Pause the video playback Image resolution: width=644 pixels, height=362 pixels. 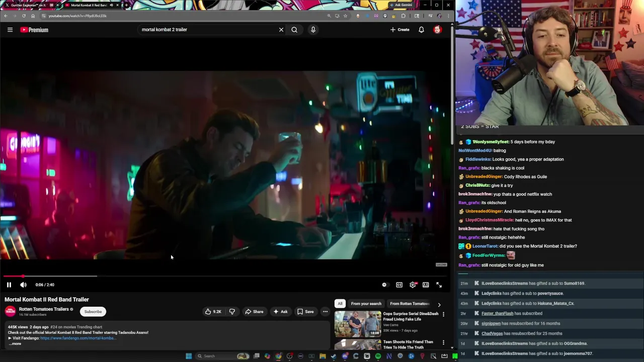(x=9, y=285)
